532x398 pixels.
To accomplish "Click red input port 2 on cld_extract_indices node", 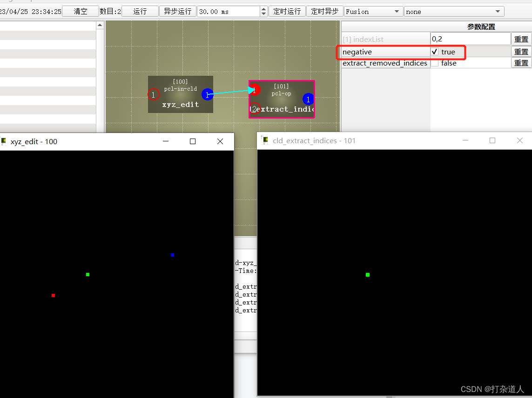I will pyautogui.click(x=255, y=108).
